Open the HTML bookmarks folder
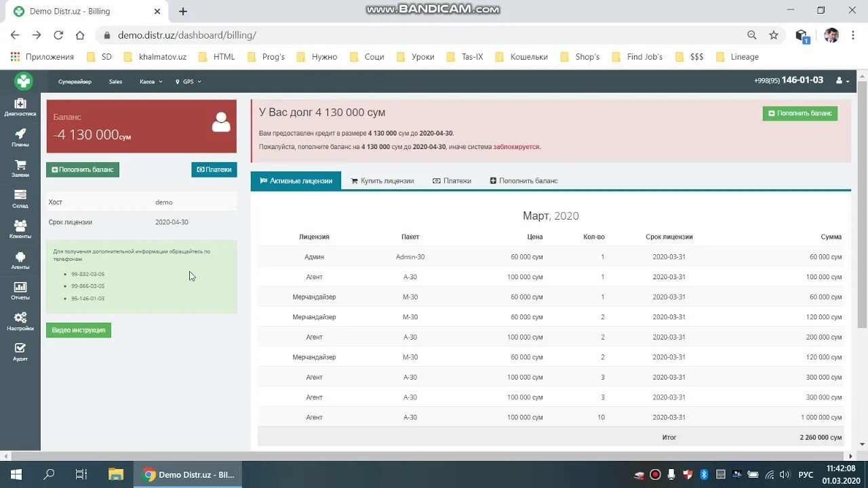Viewport: 868px width, 488px height. tap(217, 57)
